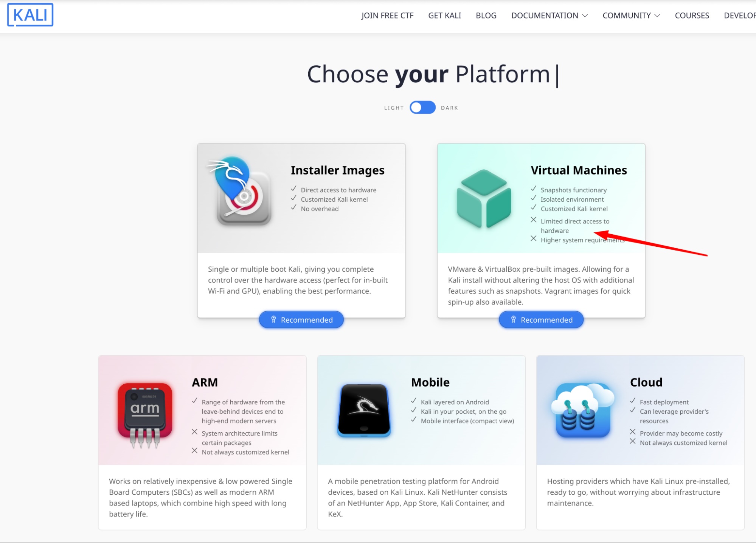756x543 pixels.
Task: Switch theme via the DARK label
Action: (x=449, y=108)
